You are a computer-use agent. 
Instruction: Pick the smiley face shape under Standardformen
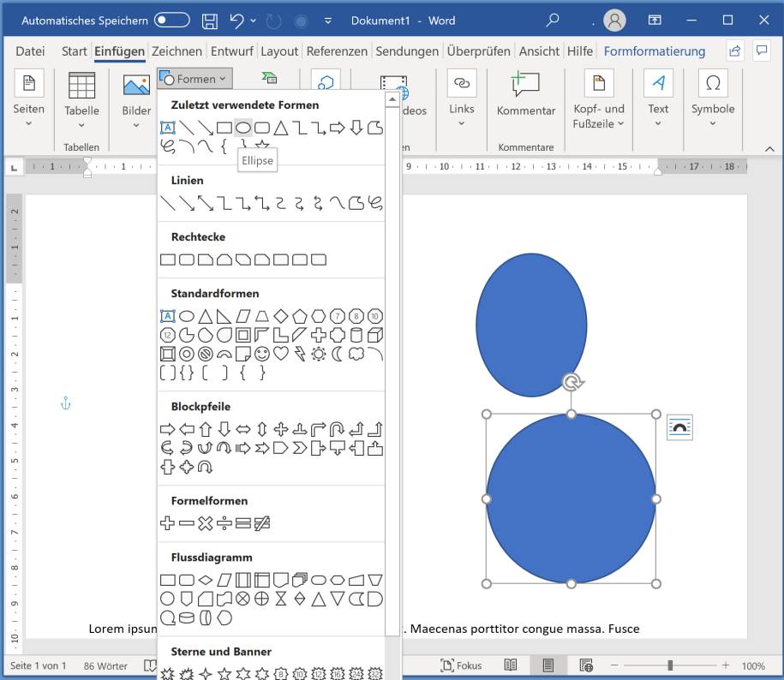pyautogui.click(x=263, y=353)
